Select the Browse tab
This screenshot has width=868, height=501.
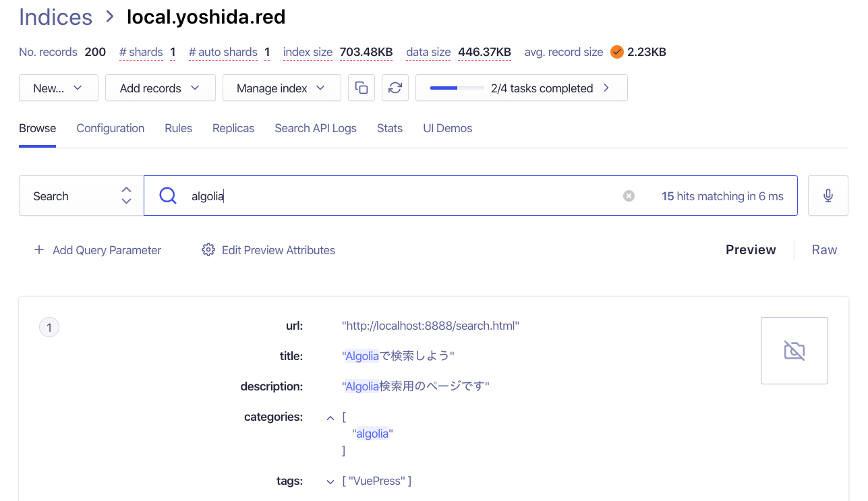[37, 128]
